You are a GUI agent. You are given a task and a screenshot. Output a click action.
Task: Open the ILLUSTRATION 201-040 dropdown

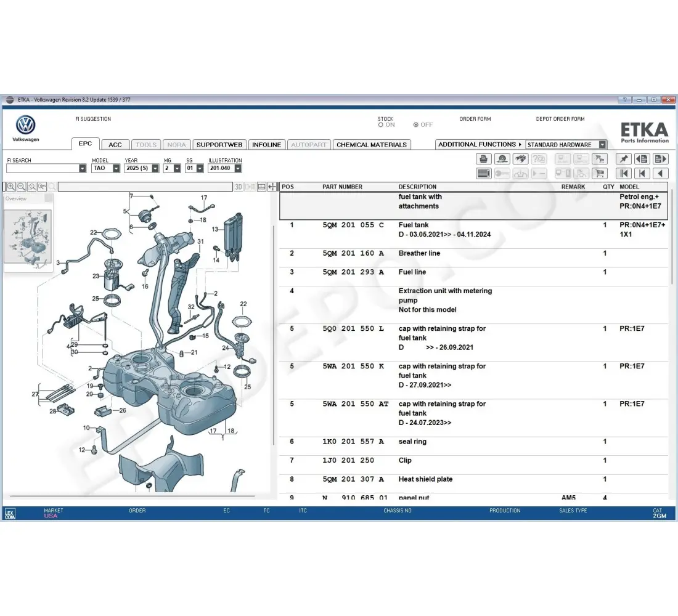238,168
